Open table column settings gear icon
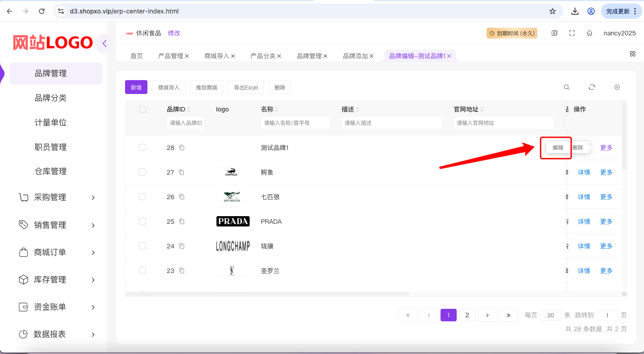 click(617, 87)
